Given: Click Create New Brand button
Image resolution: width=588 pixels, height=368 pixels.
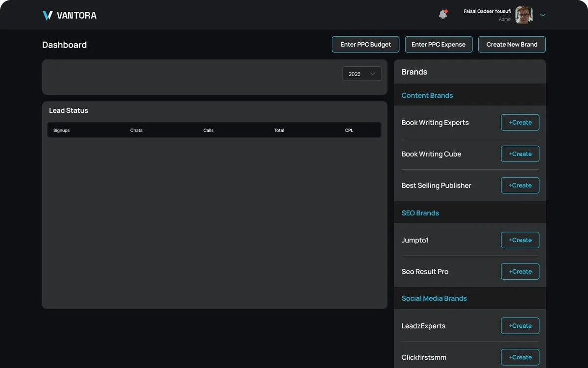Looking at the screenshot, I should click(x=512, y=44).
